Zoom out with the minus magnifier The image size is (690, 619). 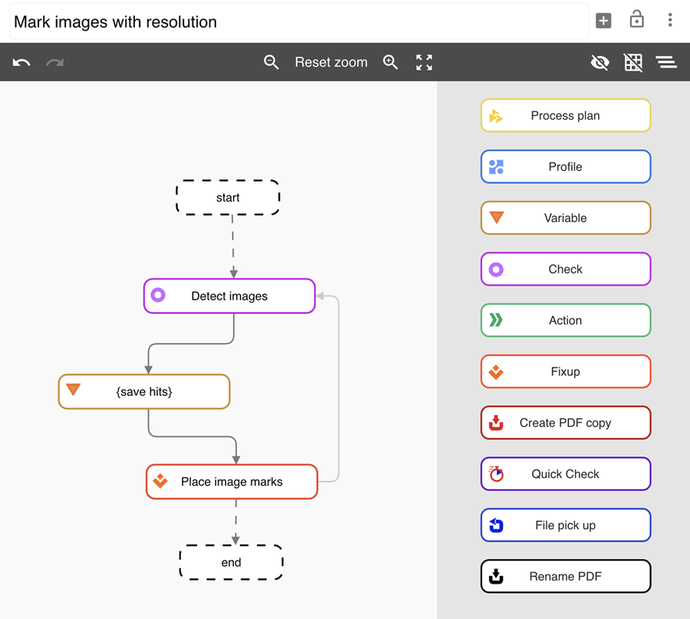click(271, 62)
